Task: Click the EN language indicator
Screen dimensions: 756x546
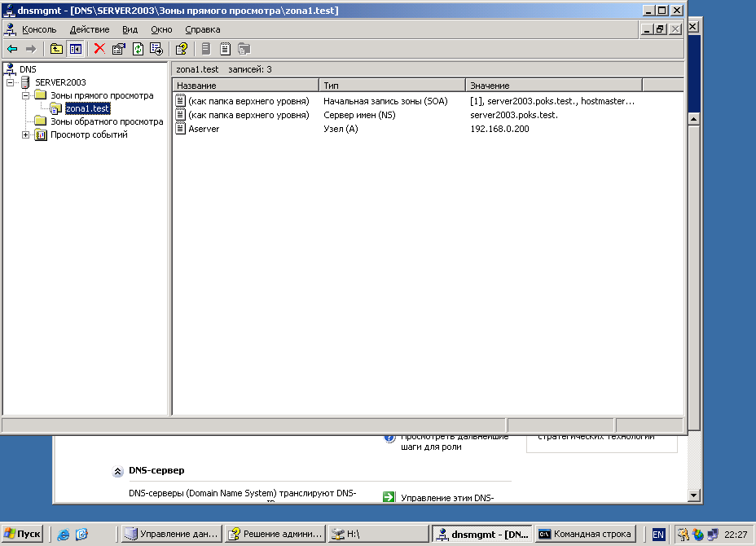Action: pos(657,535)
